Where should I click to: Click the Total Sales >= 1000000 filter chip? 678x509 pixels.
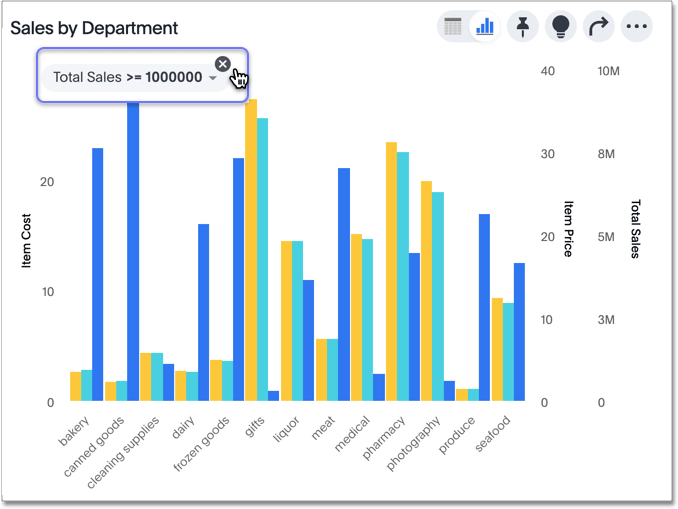(x=127, y=77)
